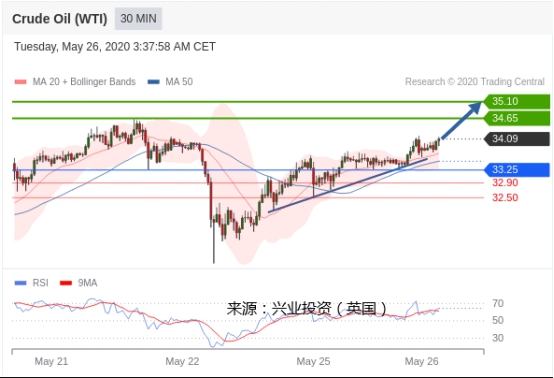Click the RSI blue legend swatch
The height and width of the screenshot is (378, 554).
(20, 283)
